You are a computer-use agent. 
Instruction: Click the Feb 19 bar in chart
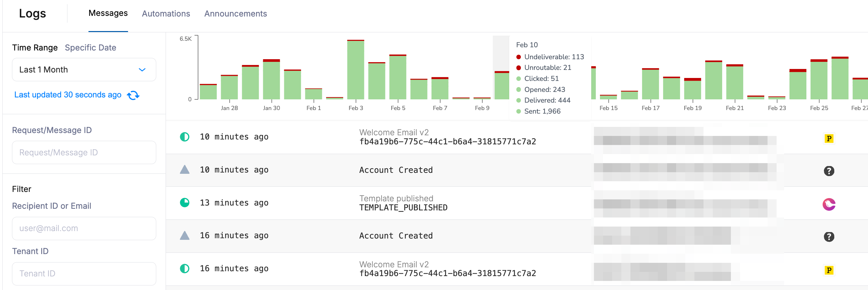(692, 89)
